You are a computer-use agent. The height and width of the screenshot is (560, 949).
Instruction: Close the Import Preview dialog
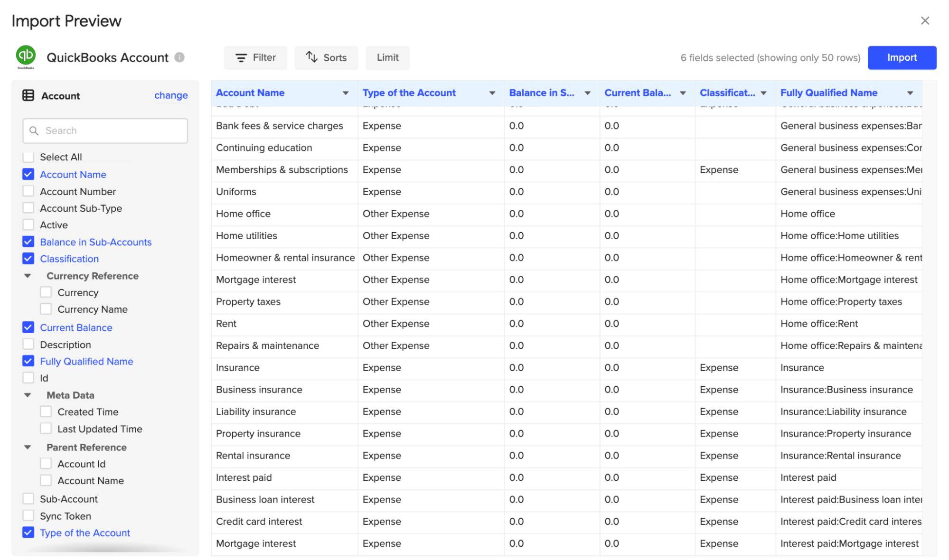coord(925,20)
